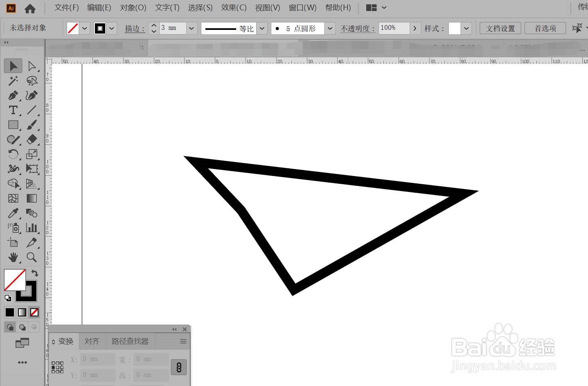Screen dimensions: 588x386
Task: Select the Hand tool
Action: [13, 257]
